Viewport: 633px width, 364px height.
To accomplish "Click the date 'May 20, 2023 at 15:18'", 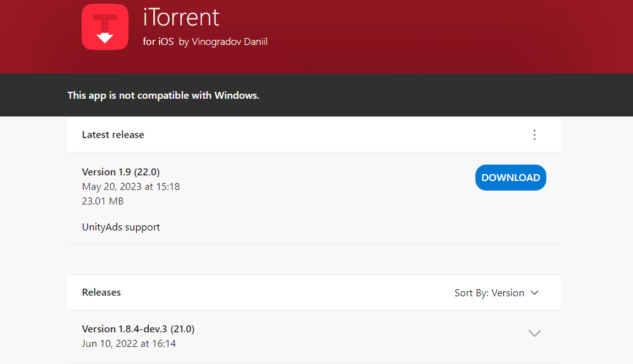I will click(131, 187).
